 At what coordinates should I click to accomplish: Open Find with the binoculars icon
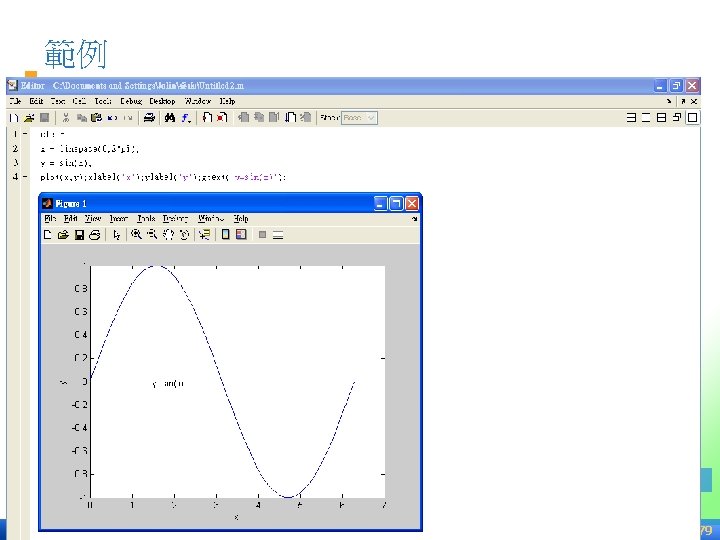coord(170,118)
